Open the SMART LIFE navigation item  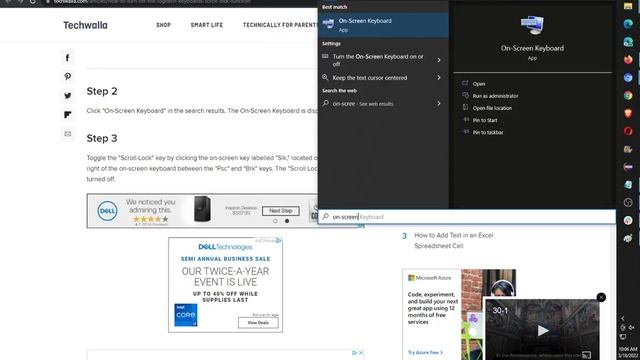tap(207, 25)
